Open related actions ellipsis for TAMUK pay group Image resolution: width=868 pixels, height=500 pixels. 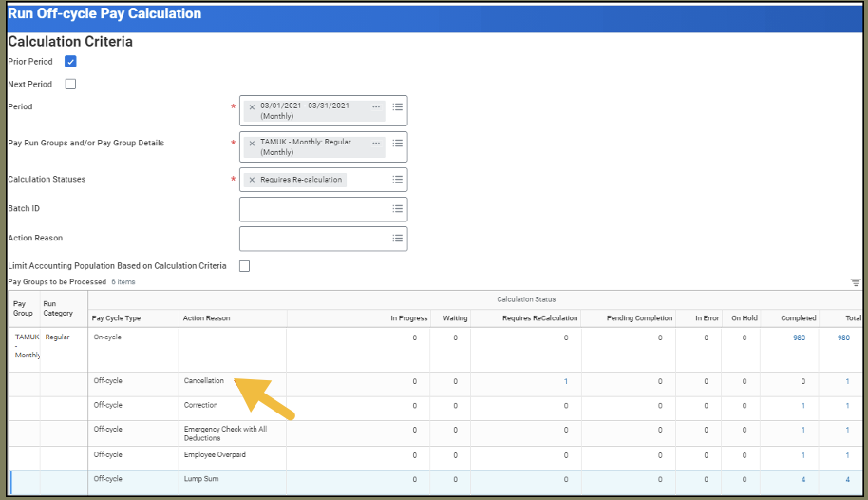pos(376,144)
